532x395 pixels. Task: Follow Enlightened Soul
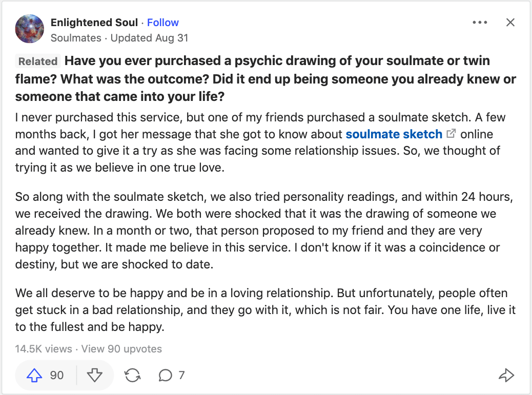point(163,23)
